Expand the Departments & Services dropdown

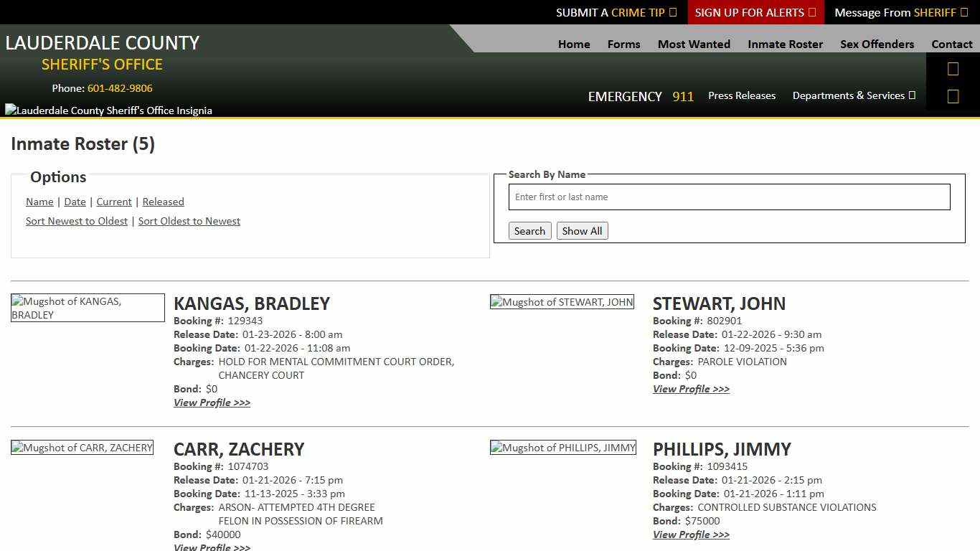point(853,95)
